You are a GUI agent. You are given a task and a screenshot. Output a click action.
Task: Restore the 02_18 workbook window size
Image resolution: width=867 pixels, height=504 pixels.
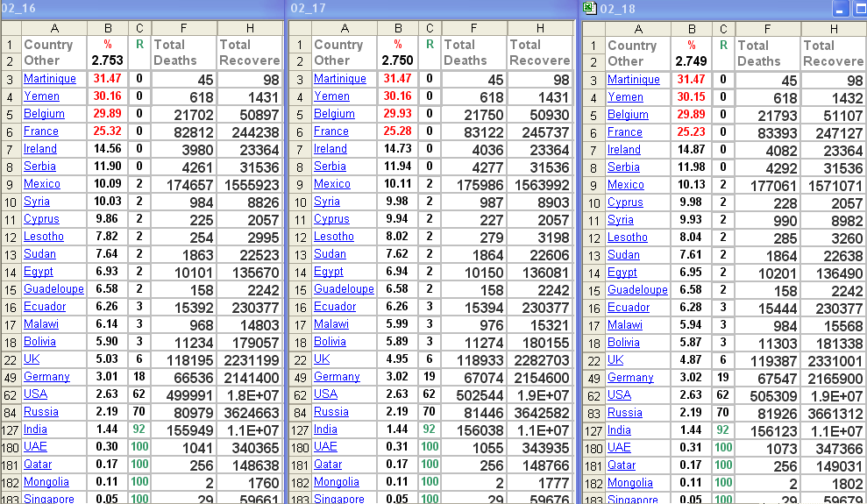(859, 9)
